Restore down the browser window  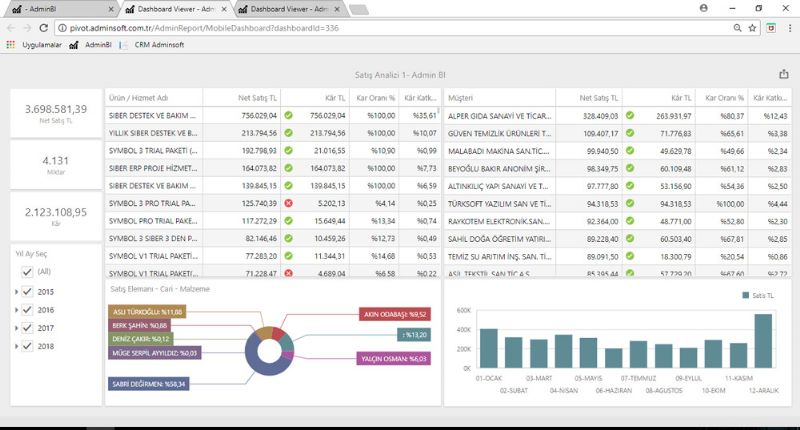(759, 8)
